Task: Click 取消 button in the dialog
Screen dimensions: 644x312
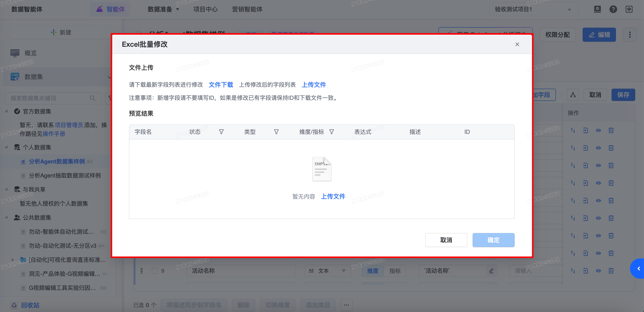Action: [x=446, y=240]
